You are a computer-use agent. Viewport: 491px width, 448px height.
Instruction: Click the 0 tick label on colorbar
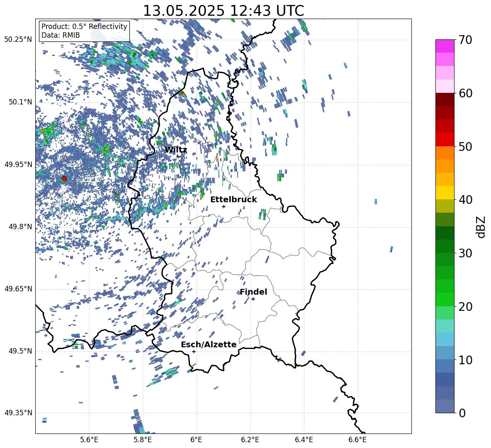click(462, 413)
